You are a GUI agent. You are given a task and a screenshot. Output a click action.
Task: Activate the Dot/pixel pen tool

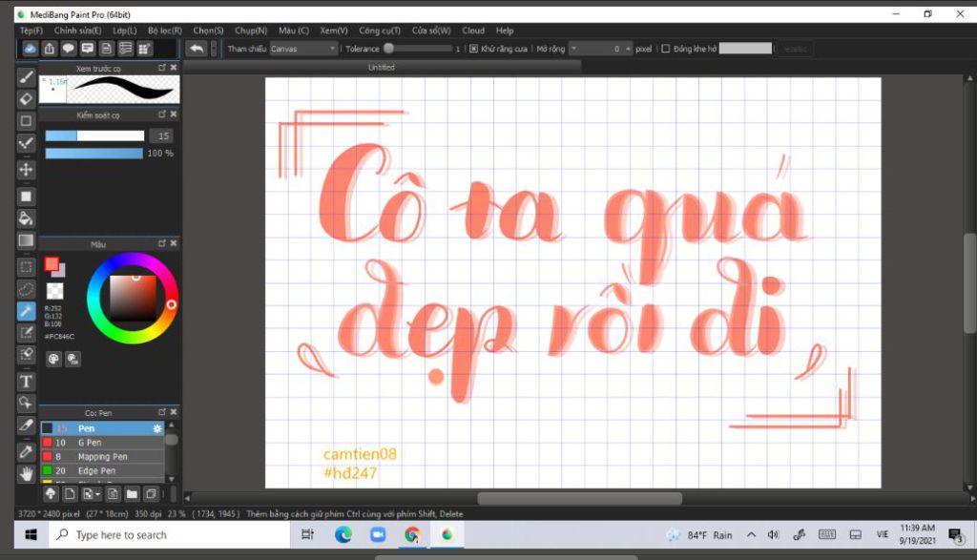pos(26,143)
